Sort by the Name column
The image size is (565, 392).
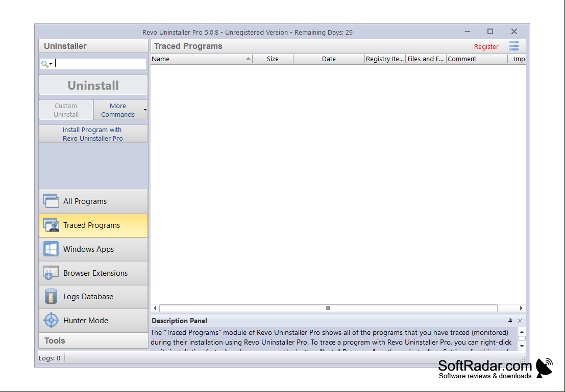pyautogui.click(x=202, y=59)
